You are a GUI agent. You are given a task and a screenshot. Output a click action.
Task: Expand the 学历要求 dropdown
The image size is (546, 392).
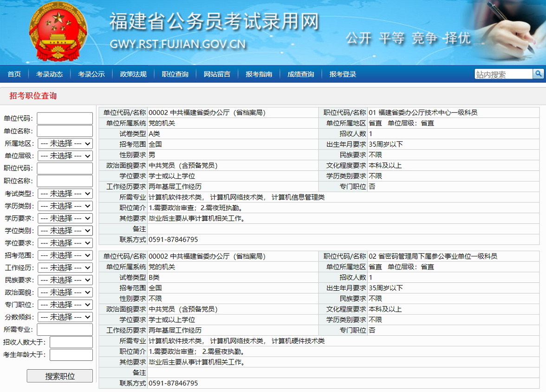point(65,218)
